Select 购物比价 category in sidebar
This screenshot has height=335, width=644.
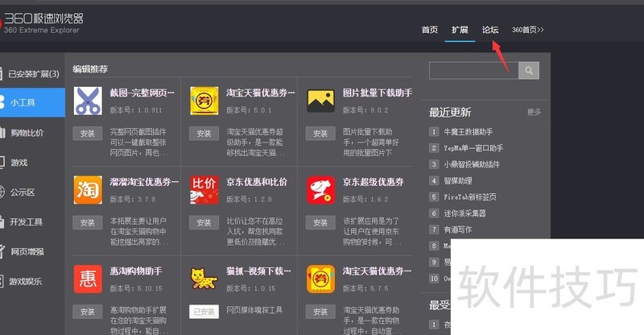[x=32, y=132]
